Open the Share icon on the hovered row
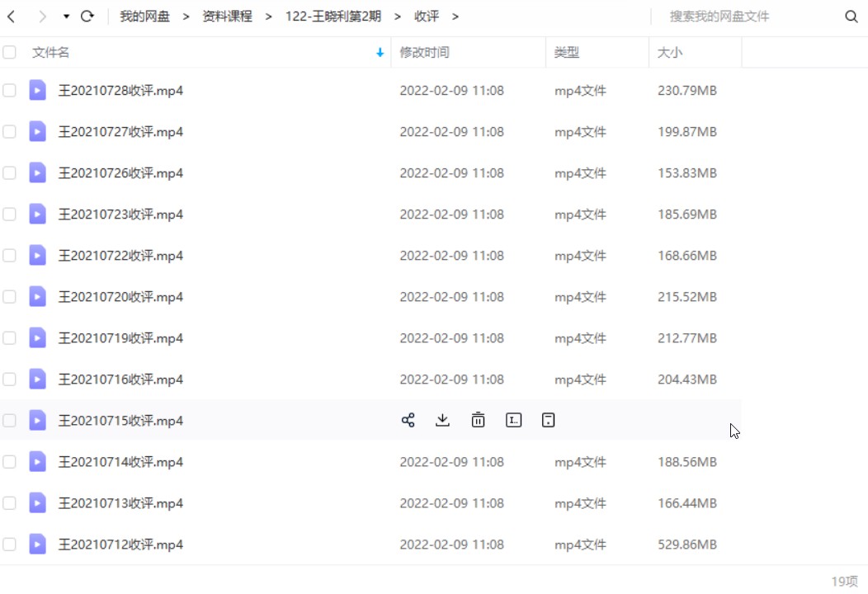This screenshot has height=594, width=868. point(407,420)
